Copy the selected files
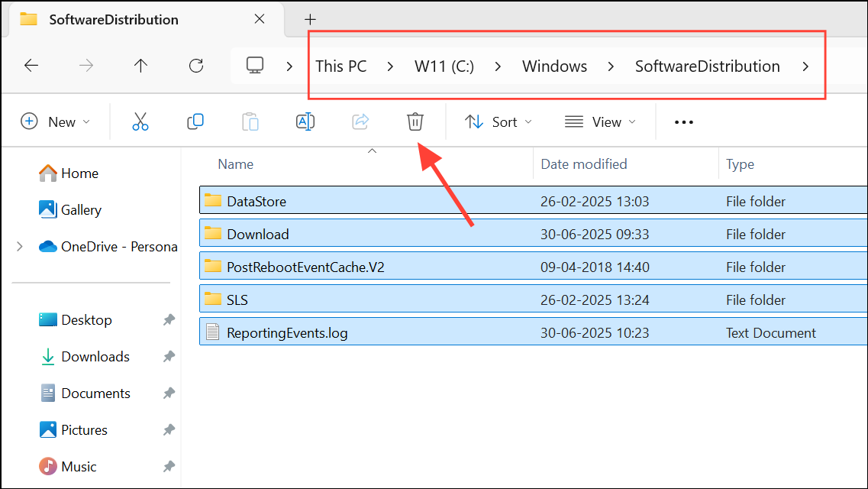Image resolution: width=868 pixels, height=489 pixels. point(195,121)
